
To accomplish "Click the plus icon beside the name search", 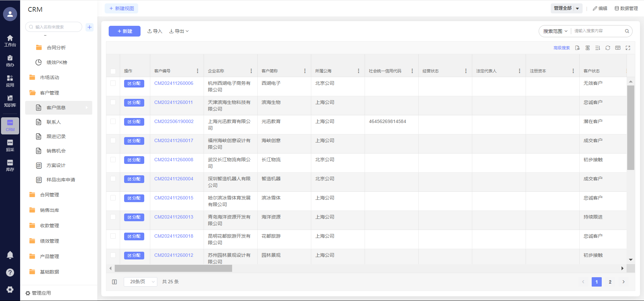I will coord(90,27).
